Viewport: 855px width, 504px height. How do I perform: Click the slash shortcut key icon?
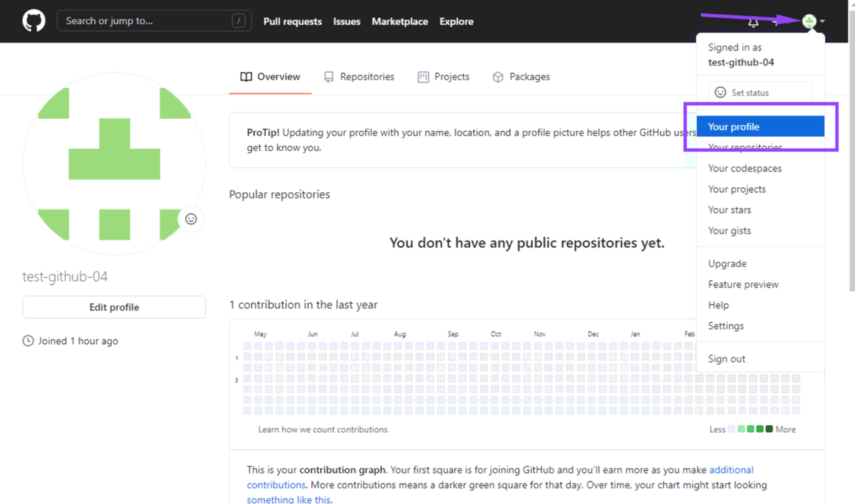click(x=239, y=21)
